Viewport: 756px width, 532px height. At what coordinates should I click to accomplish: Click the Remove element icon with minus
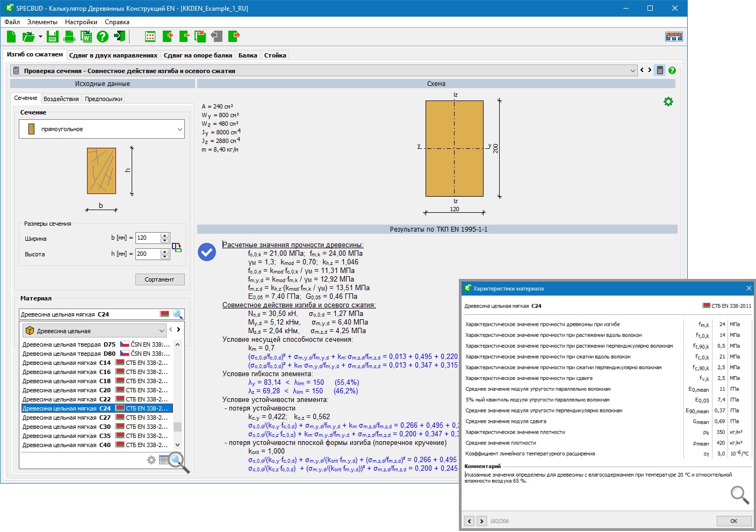coord(184,37)
